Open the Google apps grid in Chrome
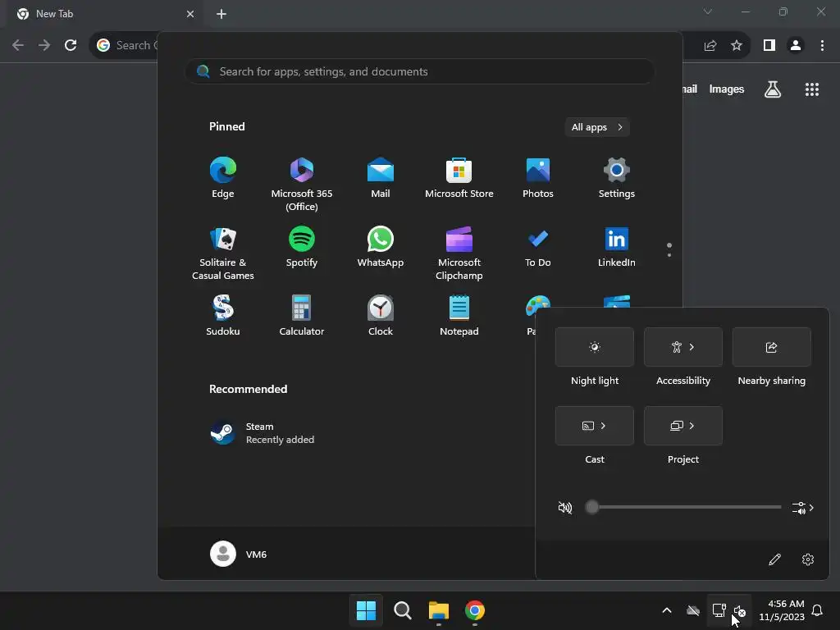 point(812,89)
